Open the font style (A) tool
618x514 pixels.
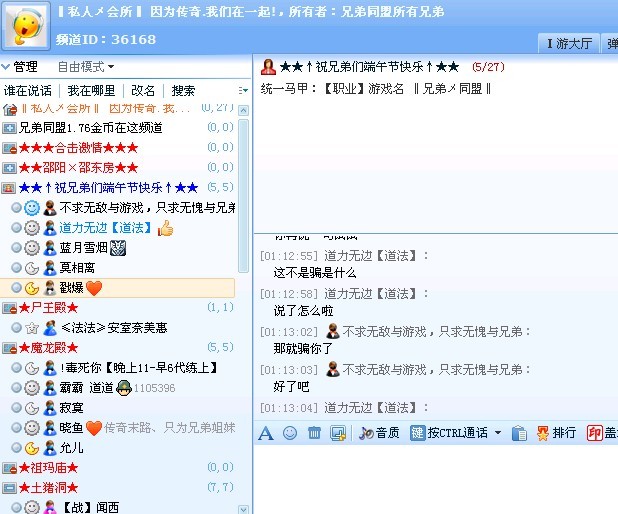[x=266, y=433]
